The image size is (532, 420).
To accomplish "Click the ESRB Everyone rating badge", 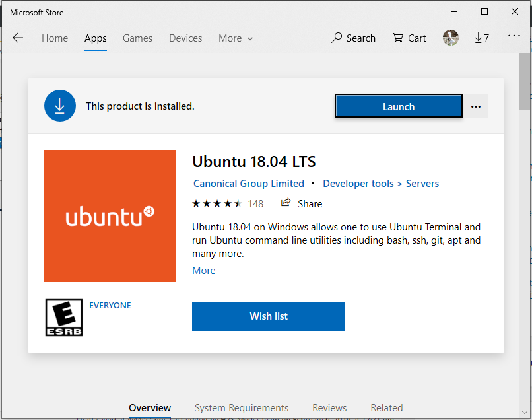I will coord(64,318).
